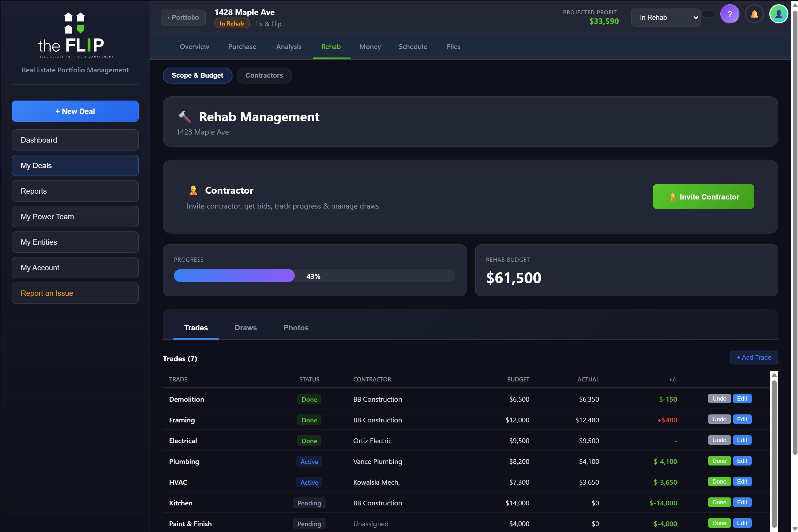The width and height of the screenshot is (798, 532).
Task: Open the Files tab
Action: [x=453, y=47]
